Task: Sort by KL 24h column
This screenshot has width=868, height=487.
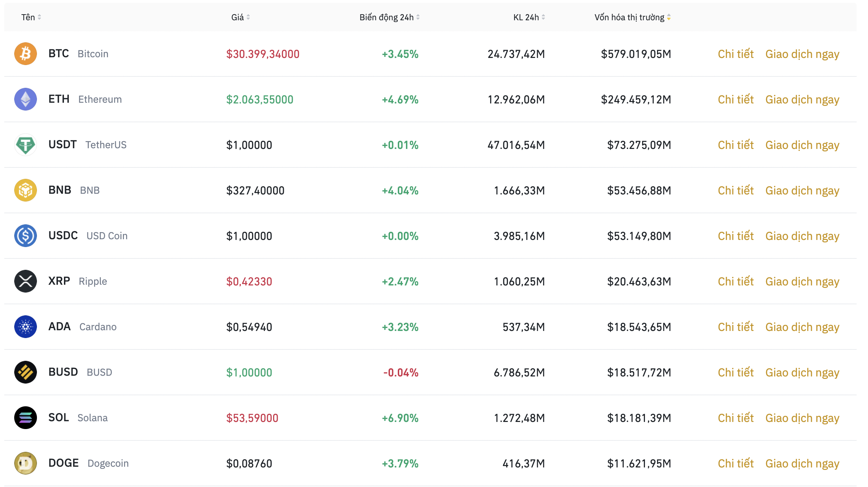Action: click(x=529, y=17)
